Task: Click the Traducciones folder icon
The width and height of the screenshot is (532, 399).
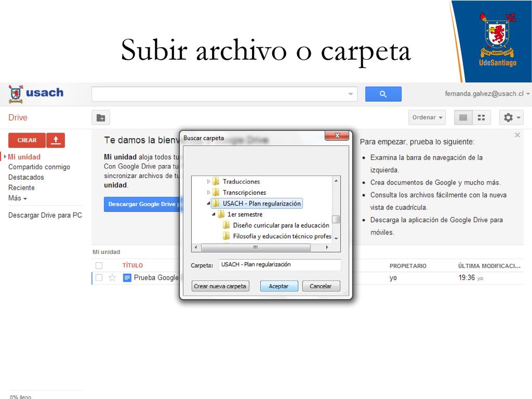Action: tap(216, 181)
